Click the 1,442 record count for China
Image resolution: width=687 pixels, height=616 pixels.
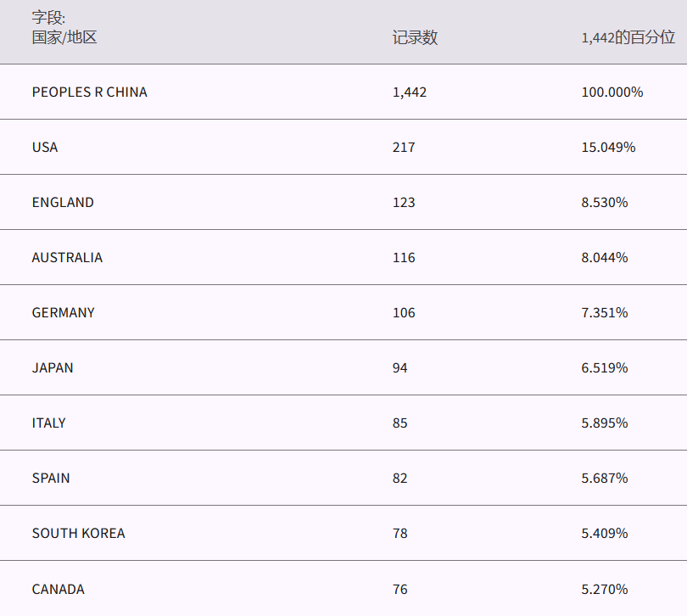pyautogui.click(x=410, y=92)
